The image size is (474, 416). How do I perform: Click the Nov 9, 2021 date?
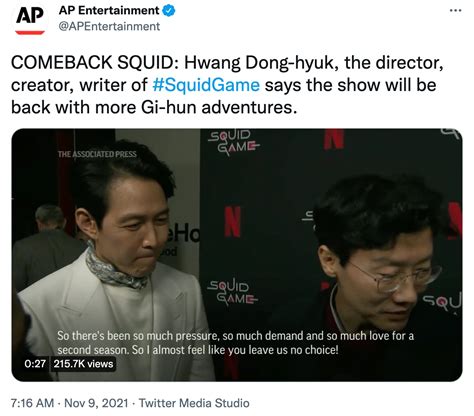click(x=96, y=403)
